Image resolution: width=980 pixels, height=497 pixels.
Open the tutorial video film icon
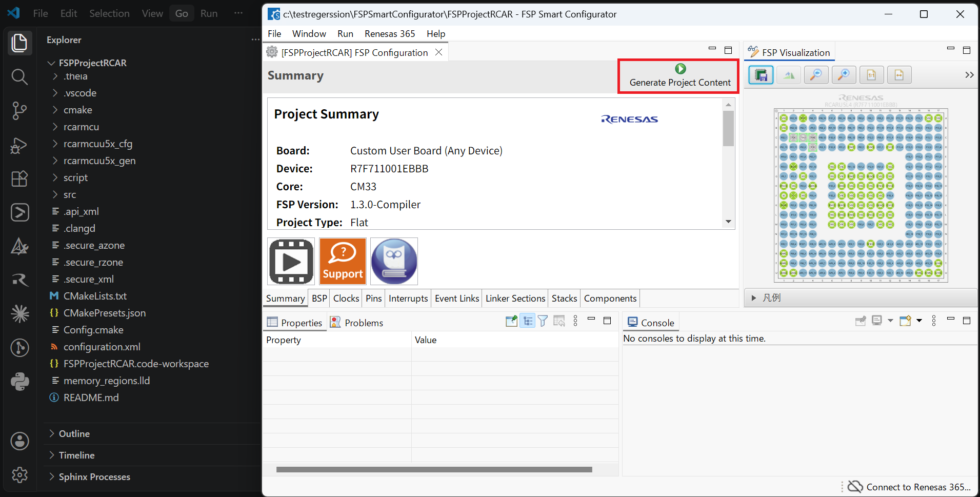(x=291, y=262)
